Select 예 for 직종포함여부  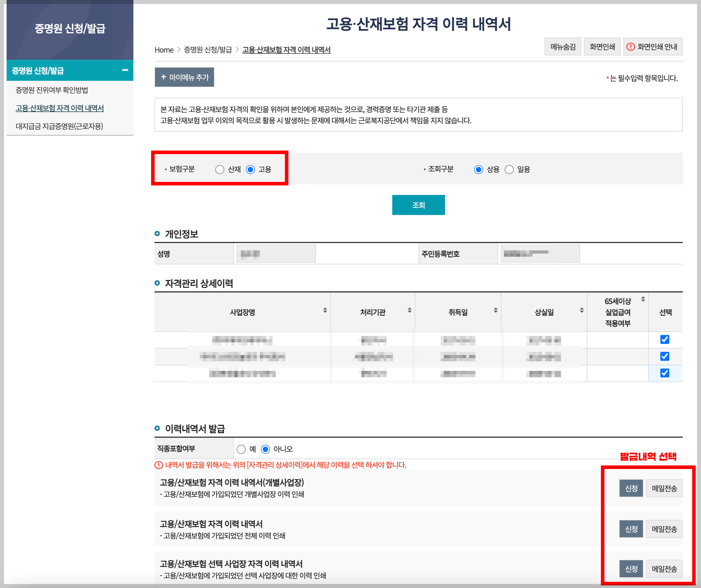(241, 449)
